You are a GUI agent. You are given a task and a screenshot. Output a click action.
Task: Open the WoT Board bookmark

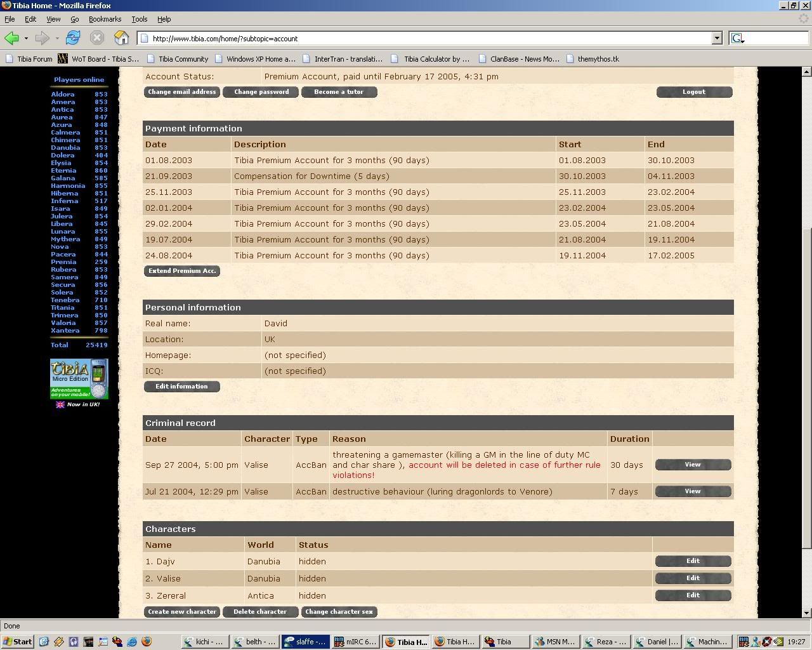pos(98,58)
